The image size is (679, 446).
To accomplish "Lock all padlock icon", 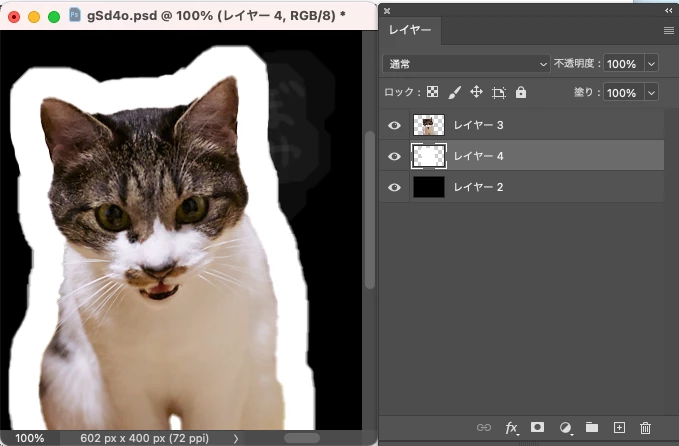I will (x=521, y=92).
